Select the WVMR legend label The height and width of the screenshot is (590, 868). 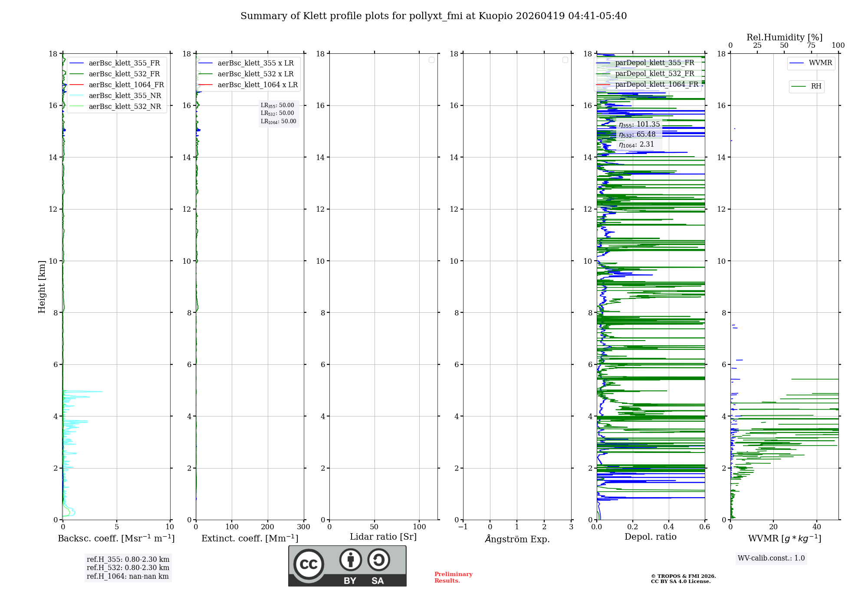pyautogui.click(x=820, y=63)
